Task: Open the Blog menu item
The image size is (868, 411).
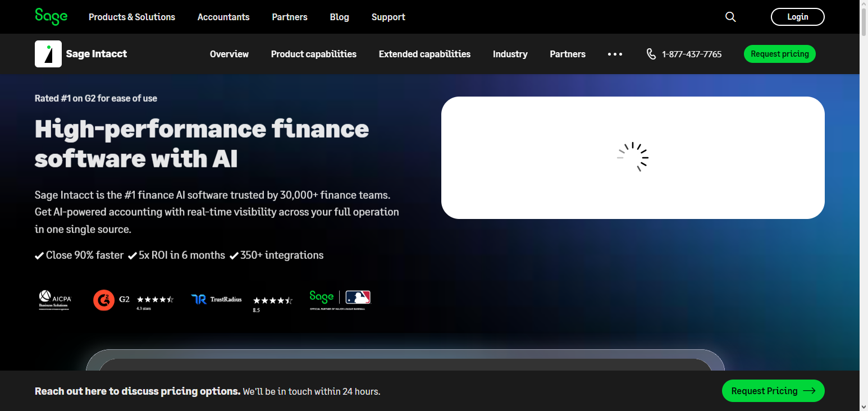Action: click(339, 17)
